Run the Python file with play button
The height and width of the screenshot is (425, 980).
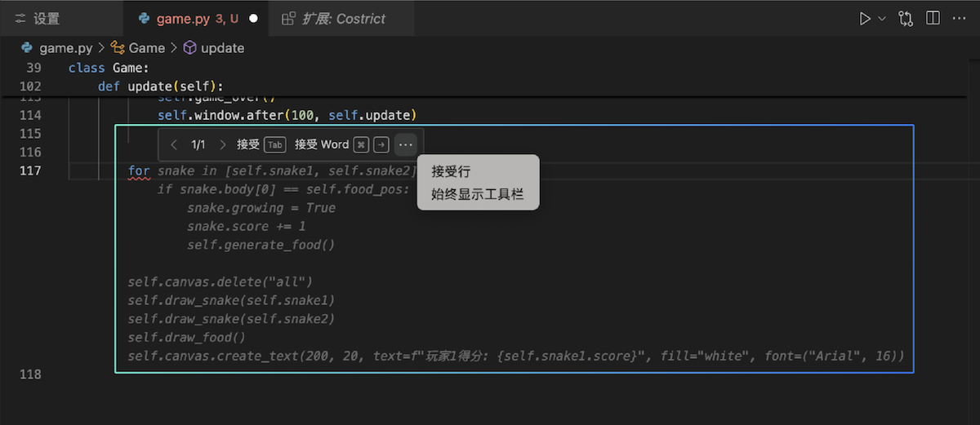click(865, 18)
